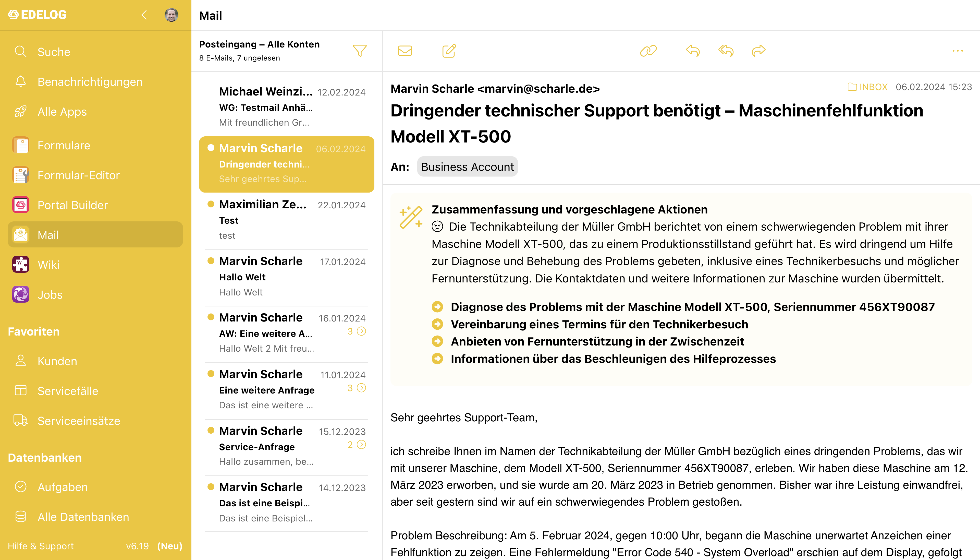980x560 pixels.
Task: Click the envelope mark-unread icon
Action: point(405,51)
